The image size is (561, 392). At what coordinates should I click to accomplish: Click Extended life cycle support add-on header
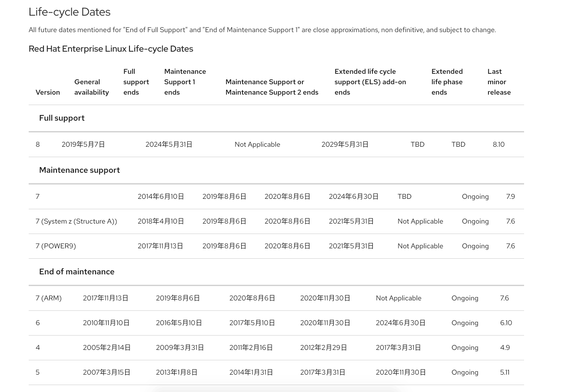370,82
